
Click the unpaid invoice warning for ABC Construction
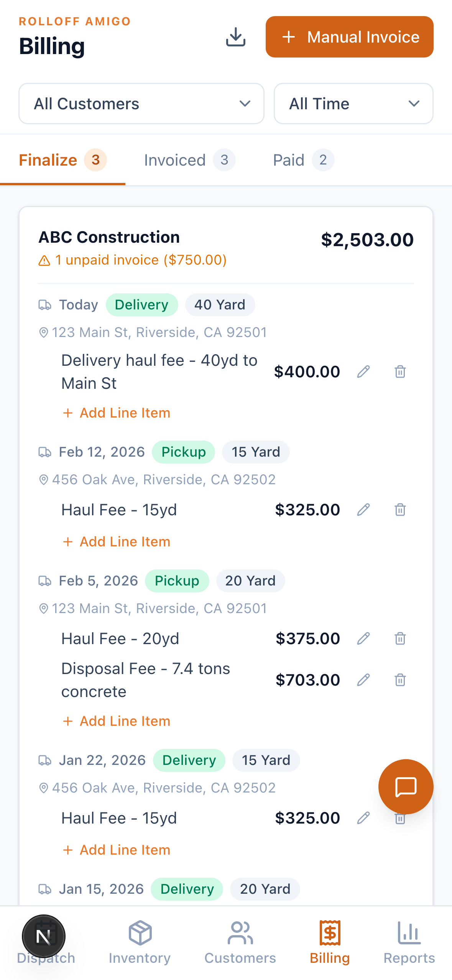coord(133,260)
